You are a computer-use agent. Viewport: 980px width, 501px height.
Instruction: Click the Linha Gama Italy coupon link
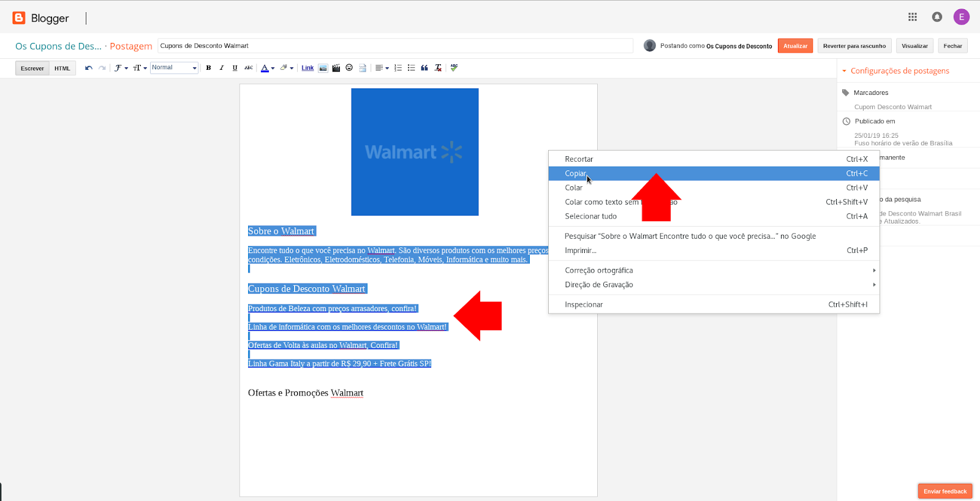click(x=339, y=364)
